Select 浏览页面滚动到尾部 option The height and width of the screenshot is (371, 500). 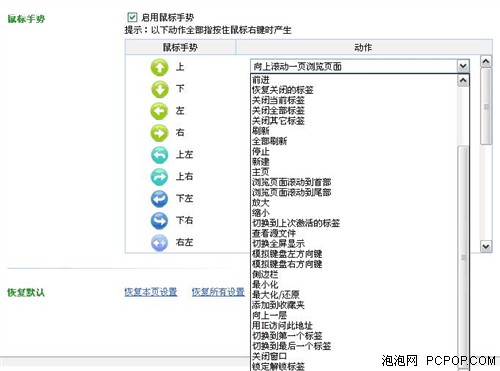click(x=292, y=192)
